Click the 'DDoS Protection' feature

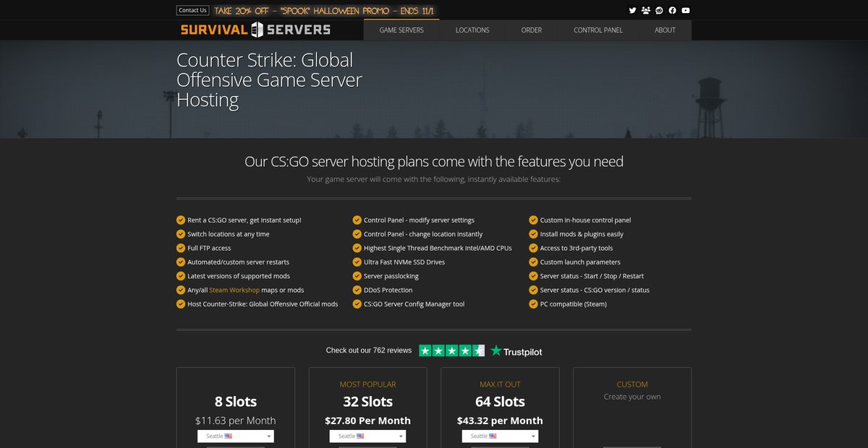pyautogui.click(x=388, y=290)
